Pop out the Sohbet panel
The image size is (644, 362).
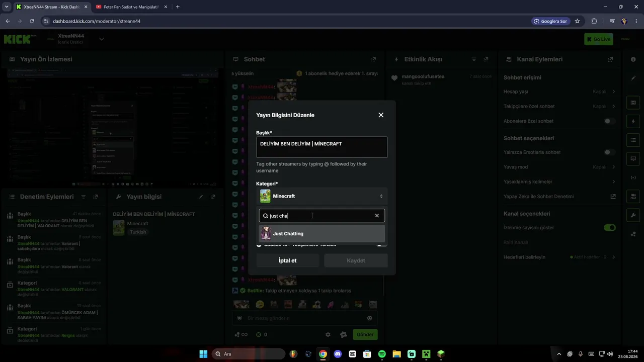373,59
